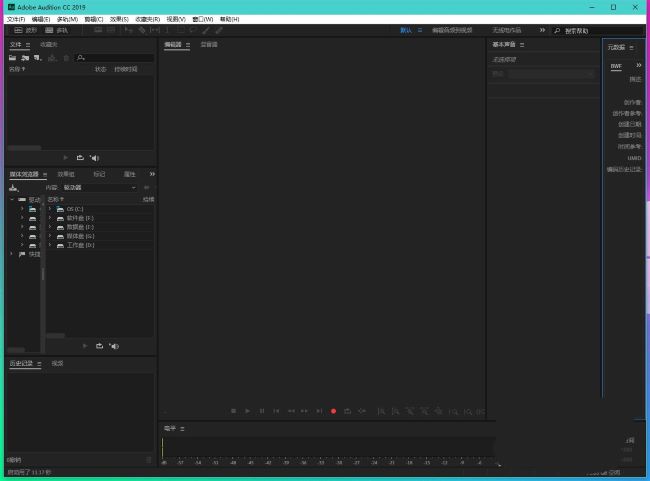Toggle loop playback in the main transport
This screenshot has width=650, height=481.
(347, 411)
